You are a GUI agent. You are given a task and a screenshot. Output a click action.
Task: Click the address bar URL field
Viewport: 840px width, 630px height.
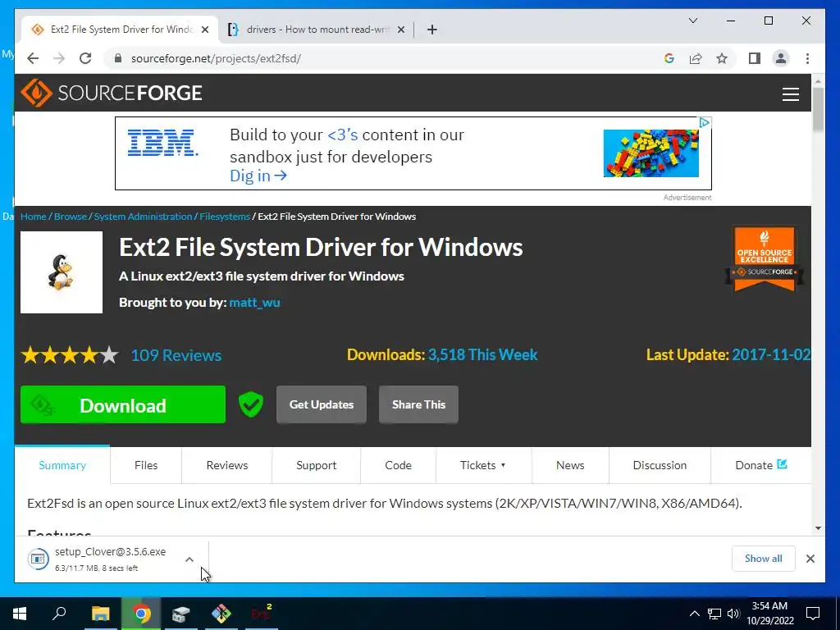(x=386, y=58)
